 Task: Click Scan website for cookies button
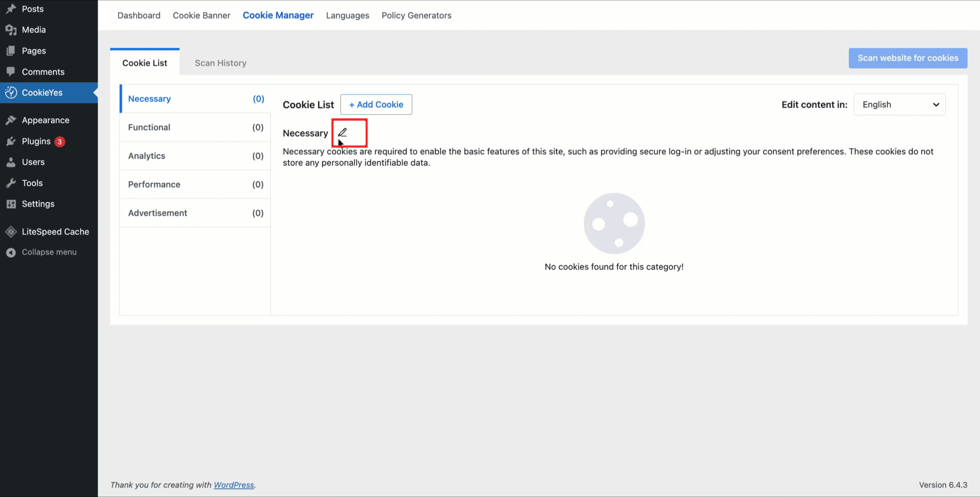pyautogui.click(x=908, y=58)
